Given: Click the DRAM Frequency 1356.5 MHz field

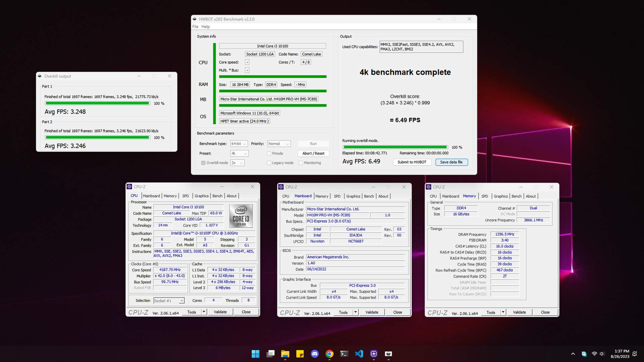Looking at the screenshot, I should 505,234.
